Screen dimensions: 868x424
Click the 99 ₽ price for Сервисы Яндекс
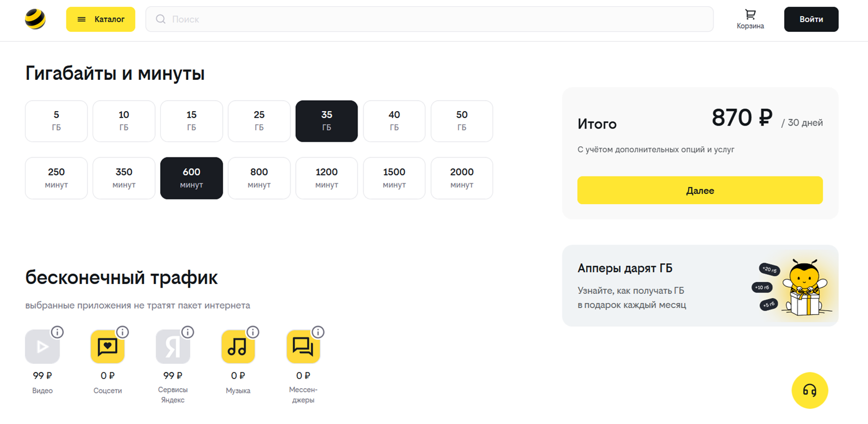173,376
